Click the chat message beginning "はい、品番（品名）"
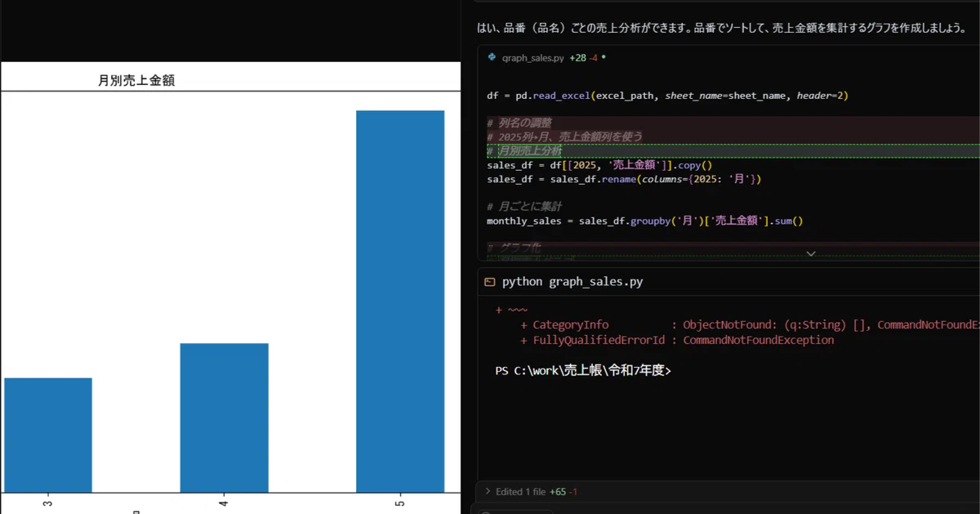Image resolution: width=980 pixels, height=514 pixels. [x=721, y=28]
